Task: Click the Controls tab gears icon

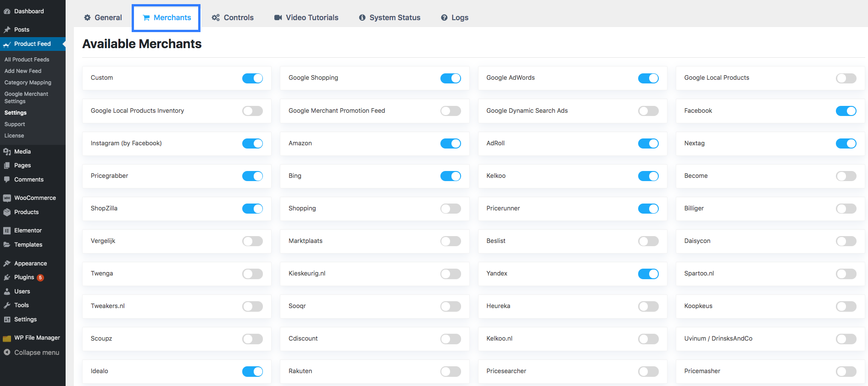Action: 216,17
